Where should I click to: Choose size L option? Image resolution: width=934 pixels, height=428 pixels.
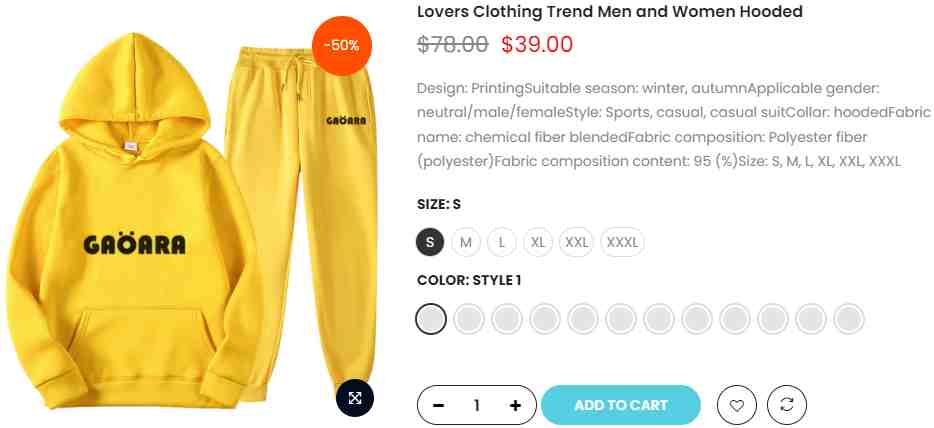tap(502, 242)
